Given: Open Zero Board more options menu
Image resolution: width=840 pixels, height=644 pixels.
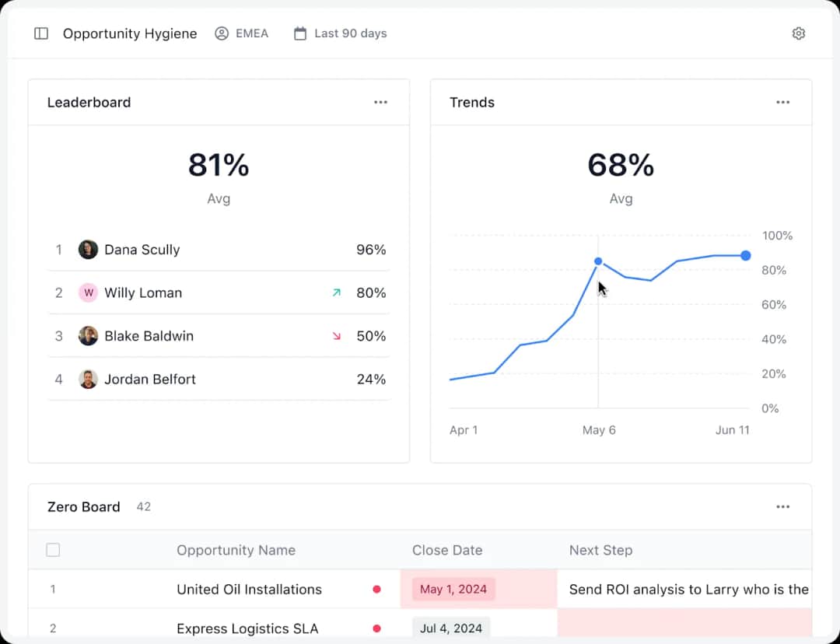Looking at the screenshot, I should [x=782, y=507].
